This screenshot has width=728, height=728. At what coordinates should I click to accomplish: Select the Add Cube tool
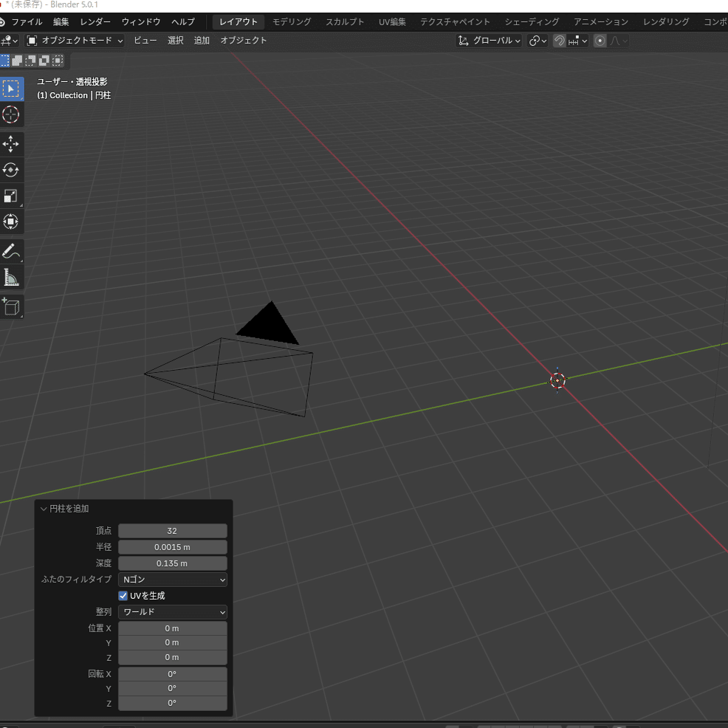coord(10,307)
